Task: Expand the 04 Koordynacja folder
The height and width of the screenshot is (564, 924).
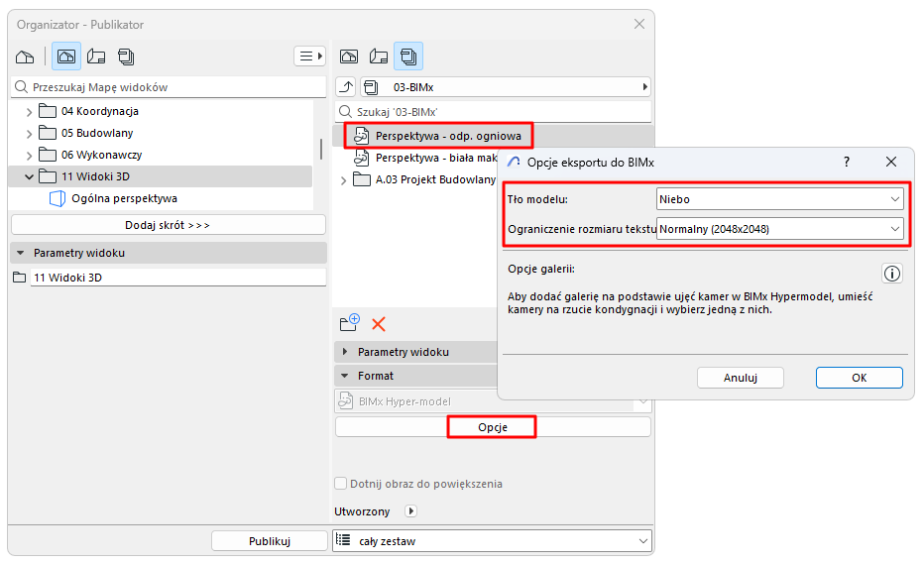Action: coord(29,111)
